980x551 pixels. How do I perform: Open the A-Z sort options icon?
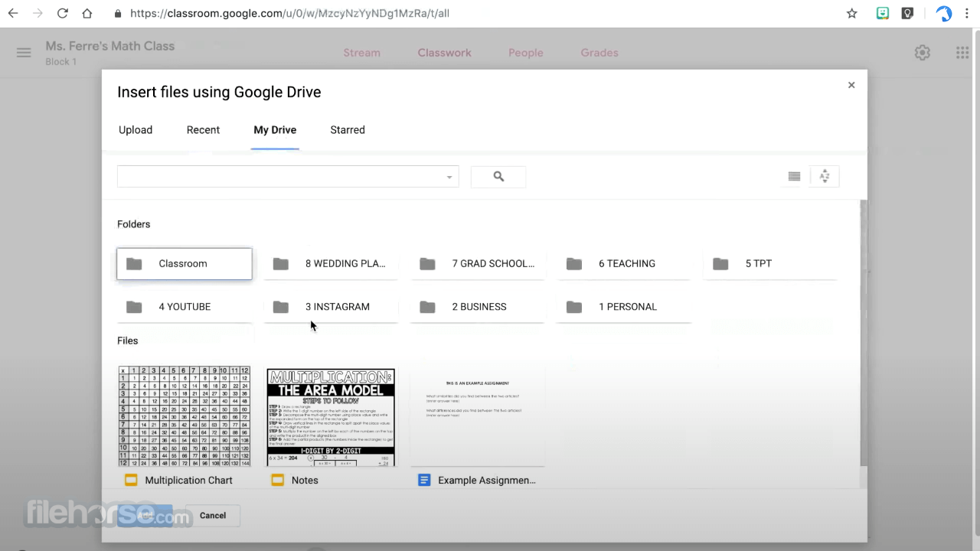(x=825, y=177)
